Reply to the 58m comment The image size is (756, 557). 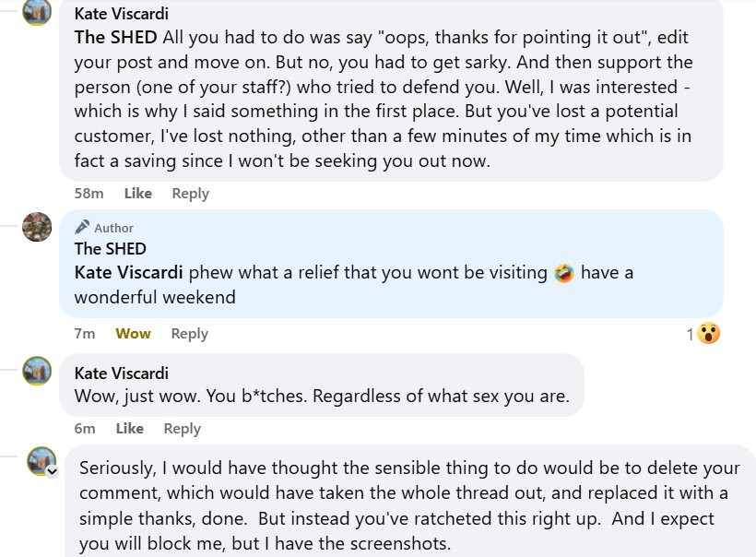tap(191, 194)
